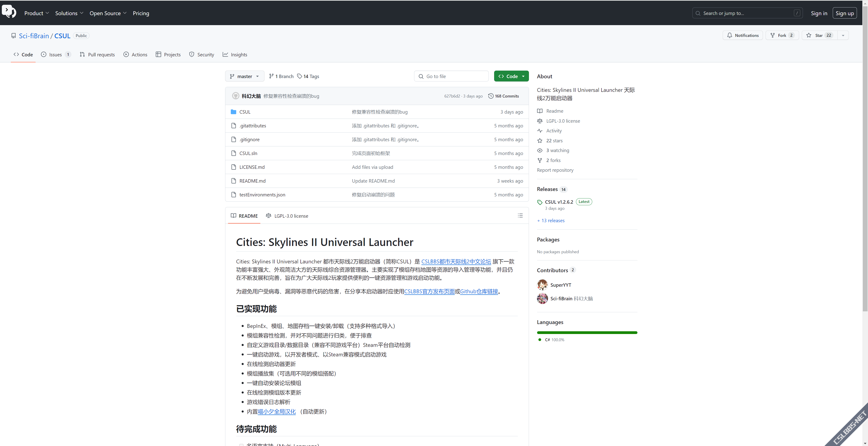Select the Code tab
This screenshot has height=446, width=868.
pyautogui.click(x=23, y=55)
